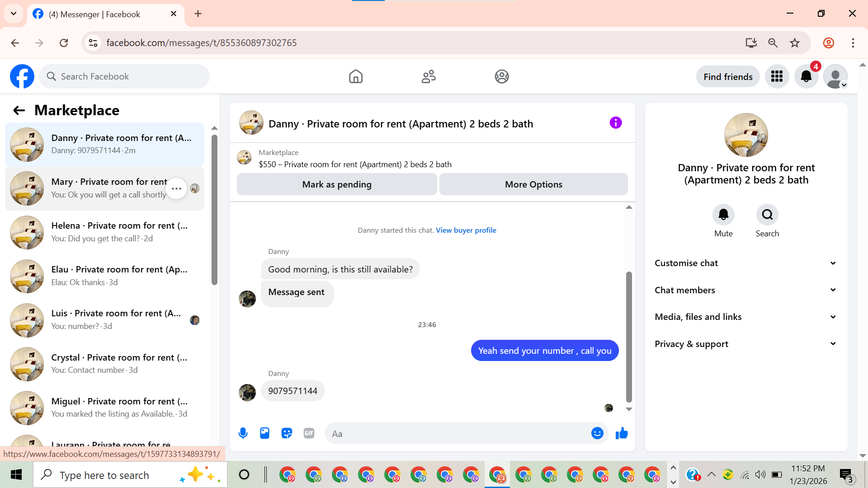The width and height of the screenshot is (868, 488).
Task: Expand Customise chat section
Action: (x=745, y=263)
